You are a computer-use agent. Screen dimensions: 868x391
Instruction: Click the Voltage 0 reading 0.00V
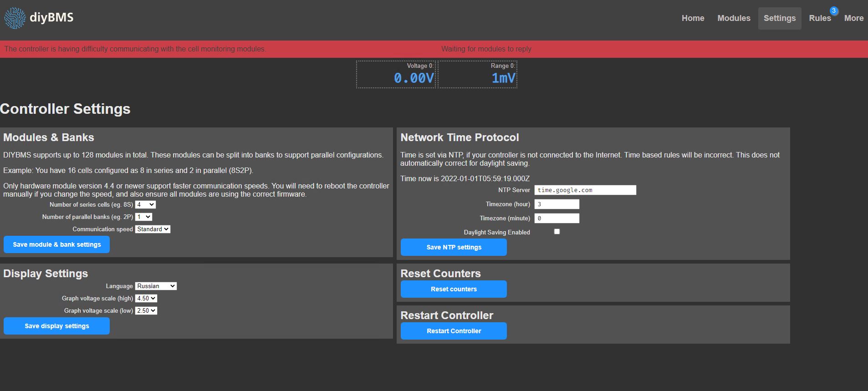(x=414, y=78)
